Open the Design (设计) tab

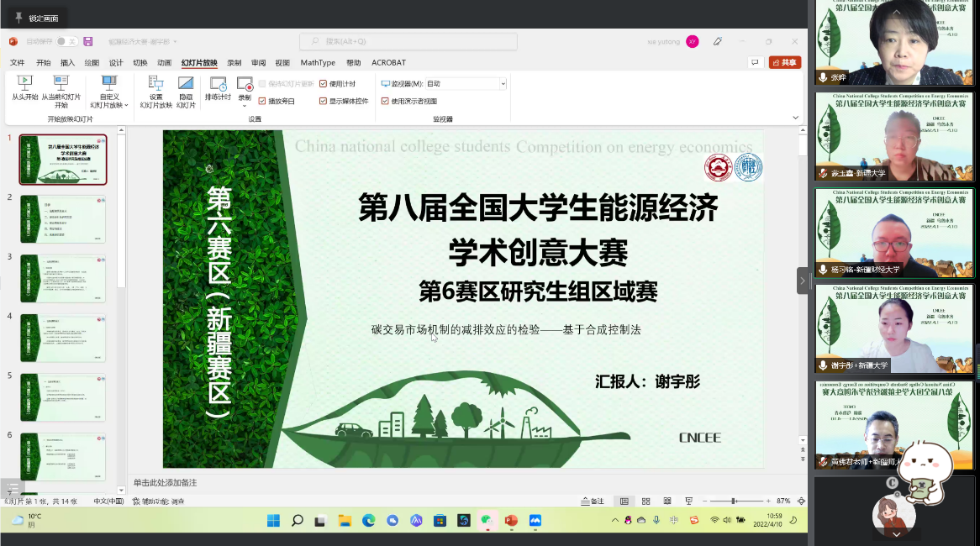tap(116, 62)
